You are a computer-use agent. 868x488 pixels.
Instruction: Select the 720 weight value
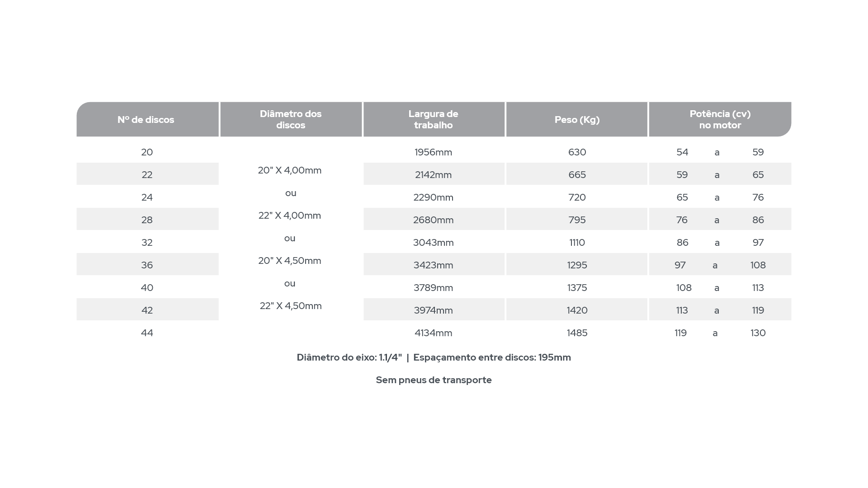577,197
